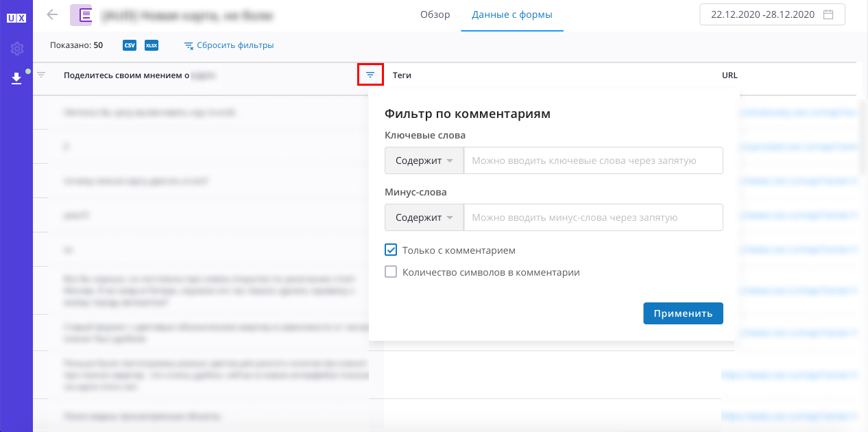Click the purple form icon in header

[x=81, y=14]
